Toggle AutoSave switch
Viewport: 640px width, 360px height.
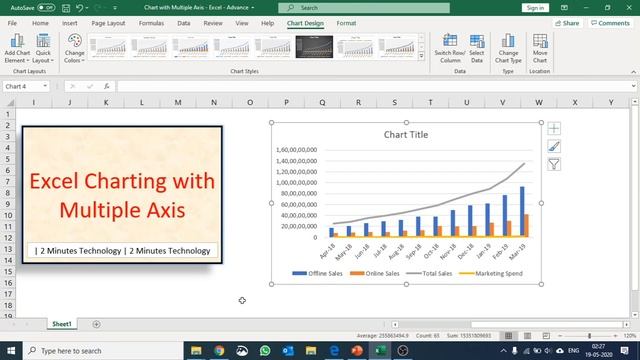coord(46,8)
